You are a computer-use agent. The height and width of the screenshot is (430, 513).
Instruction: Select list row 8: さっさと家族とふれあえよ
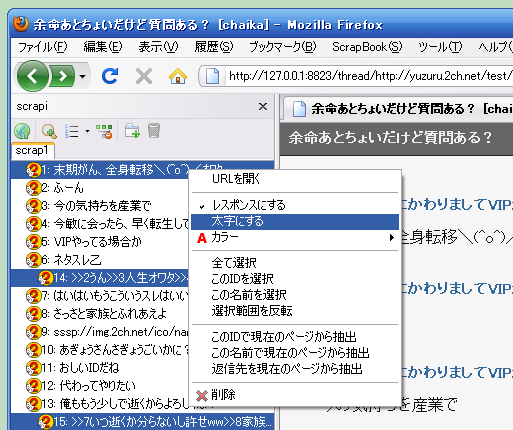click(x=100, y=314)
